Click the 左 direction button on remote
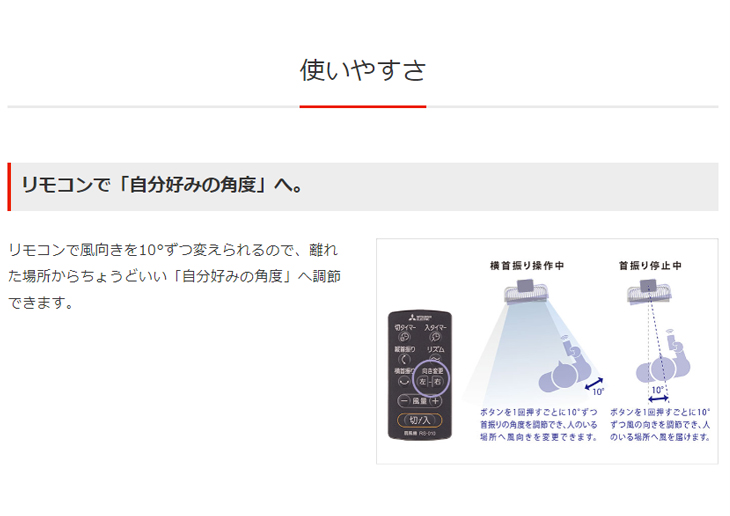This screenshot has width=730, height=516. 423,382
